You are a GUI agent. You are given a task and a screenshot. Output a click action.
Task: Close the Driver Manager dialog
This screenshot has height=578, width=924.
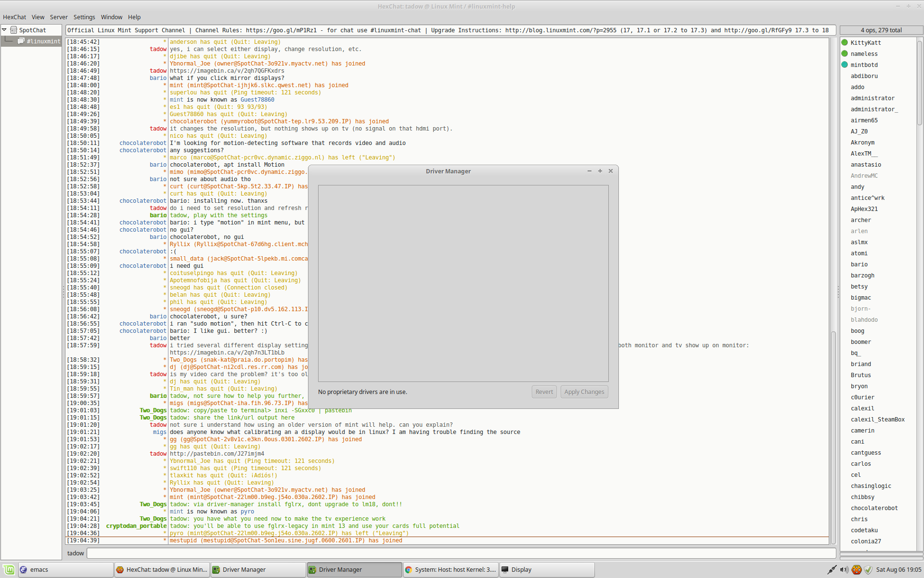[611, 171]
